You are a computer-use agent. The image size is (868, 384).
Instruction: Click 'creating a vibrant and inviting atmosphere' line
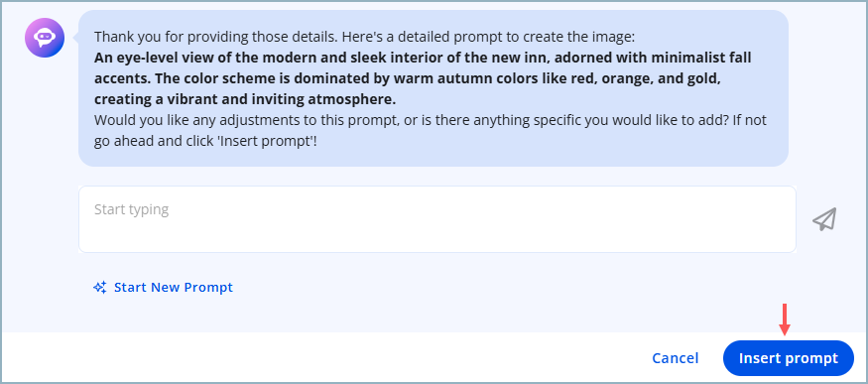[x=245, y=99]
